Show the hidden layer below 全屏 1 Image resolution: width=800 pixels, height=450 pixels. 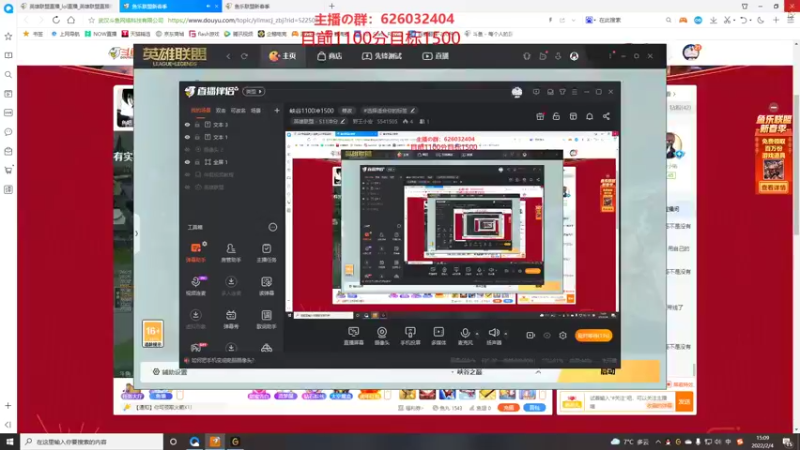tap(187, 174)
